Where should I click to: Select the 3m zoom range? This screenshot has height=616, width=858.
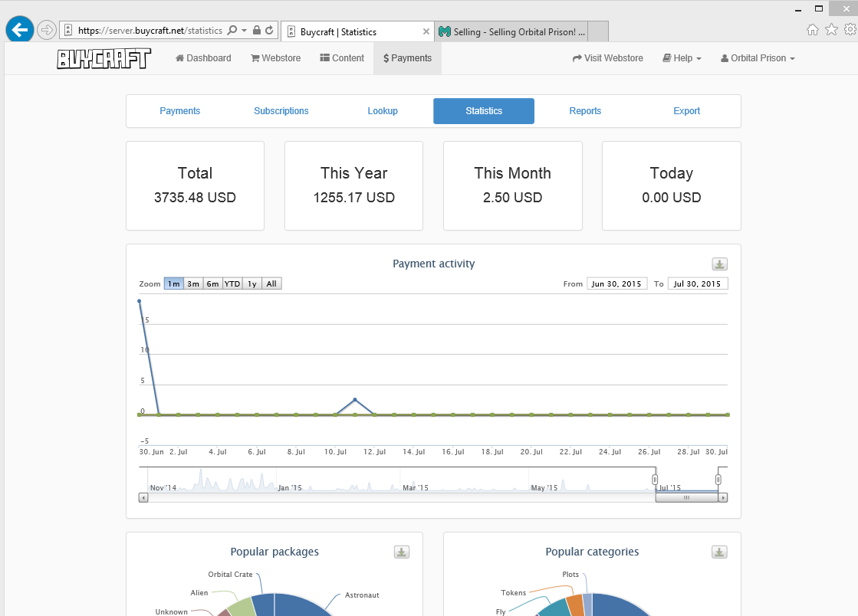tap(193, 283)
